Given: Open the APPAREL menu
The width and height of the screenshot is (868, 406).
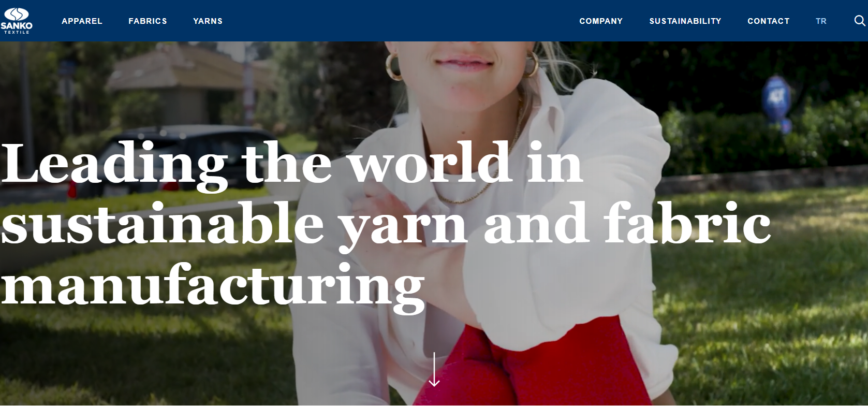Looking at the screenshot, I should [82, 21].
